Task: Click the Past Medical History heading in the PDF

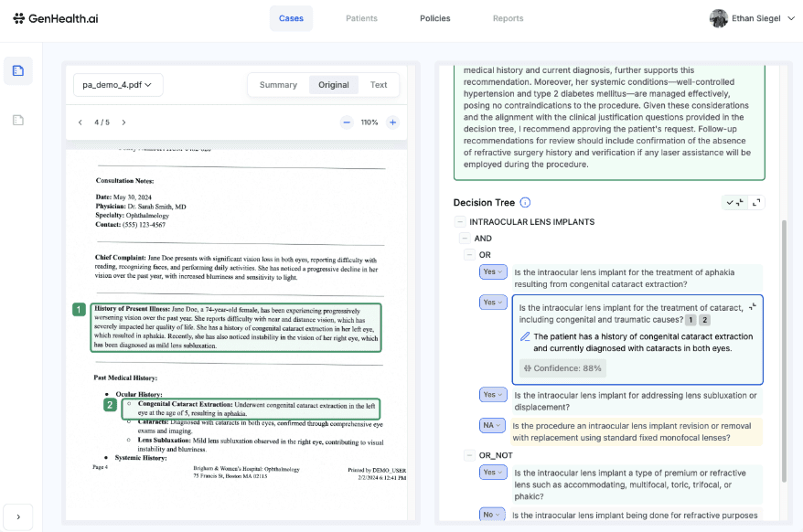Action: coord(125,378)
